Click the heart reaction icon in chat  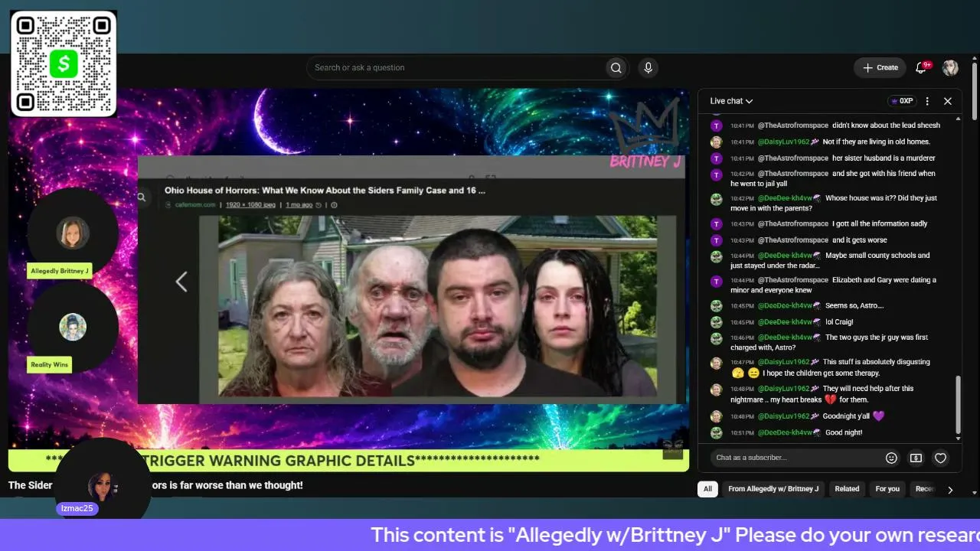[941, 458]
